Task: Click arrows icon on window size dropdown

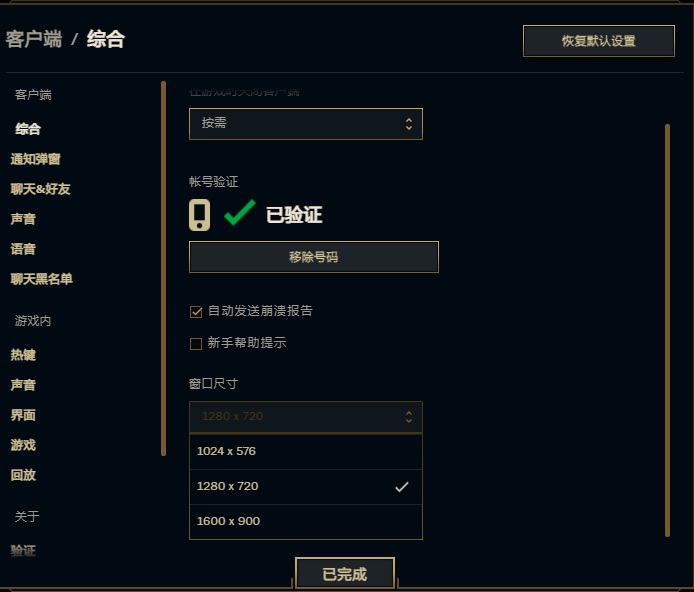Action: click(409, 417)
